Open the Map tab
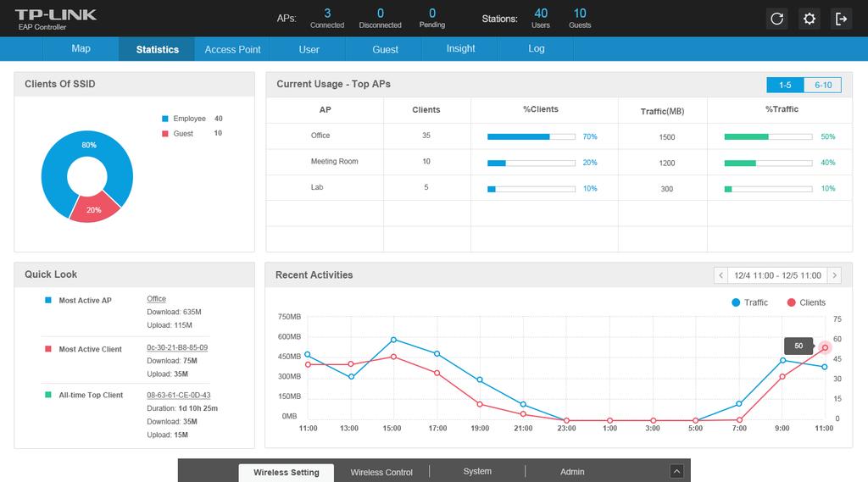 click(81, 48)
